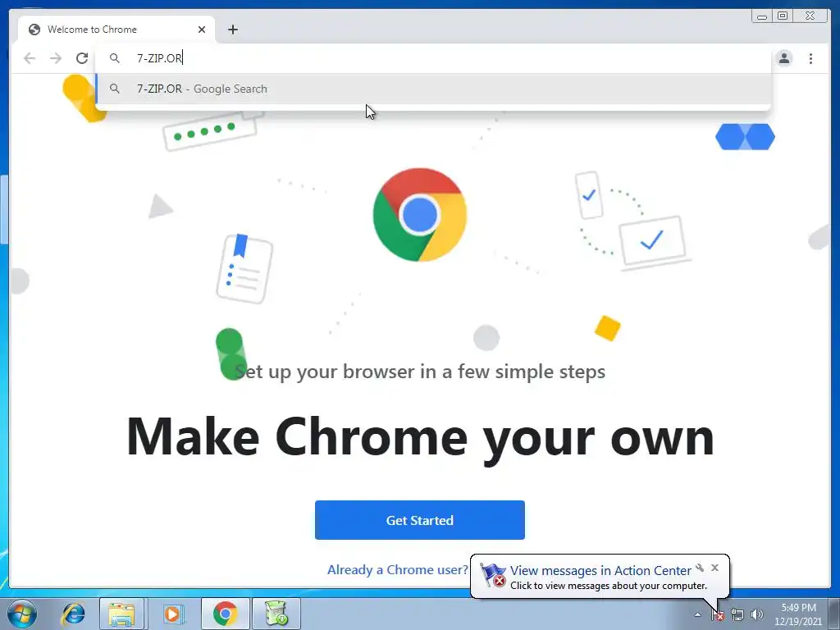
Task: Open Chrome's three-dot menu
Action: click(810, 58)
